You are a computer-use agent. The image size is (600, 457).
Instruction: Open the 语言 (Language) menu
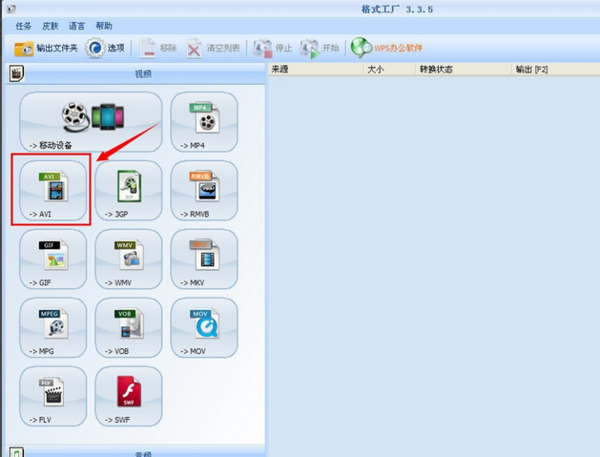[77, 25]
